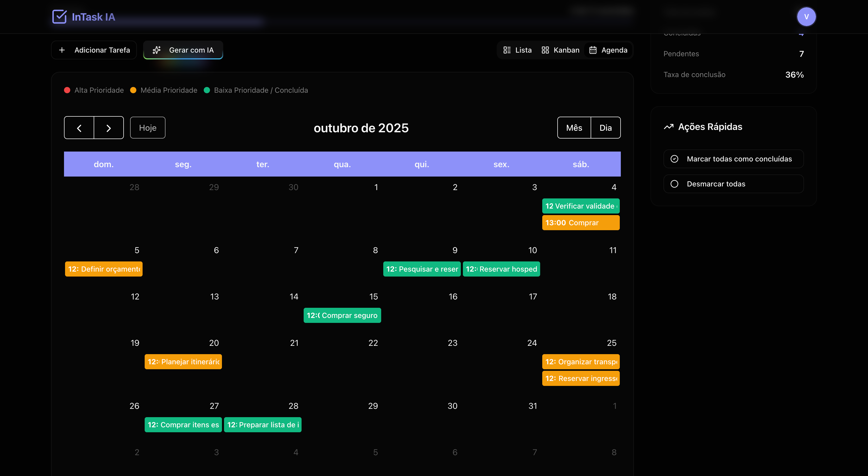Click the InTask IA checkmark logo
This screenshot has height=476, width=868.
[x=59, y=16]
